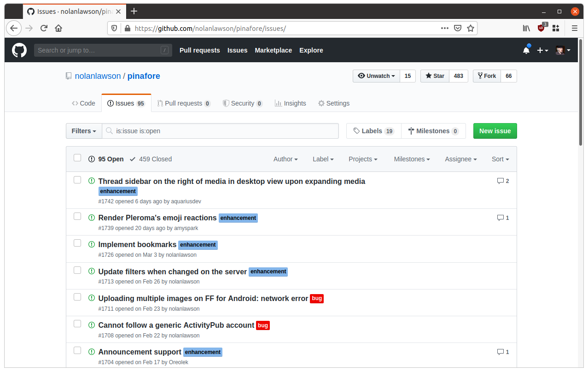
Task: Open the Insights tab
Action: pyautogui.click(x=290, y=103)
